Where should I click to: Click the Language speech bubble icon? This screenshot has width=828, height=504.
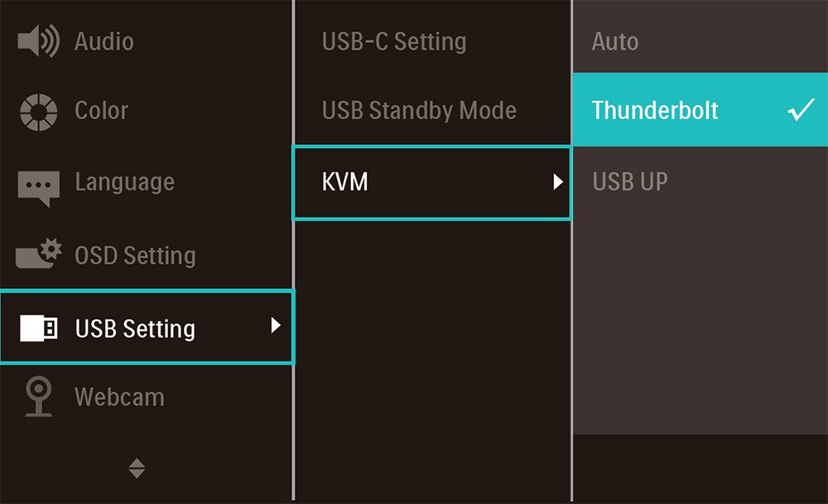coord(38,189)
